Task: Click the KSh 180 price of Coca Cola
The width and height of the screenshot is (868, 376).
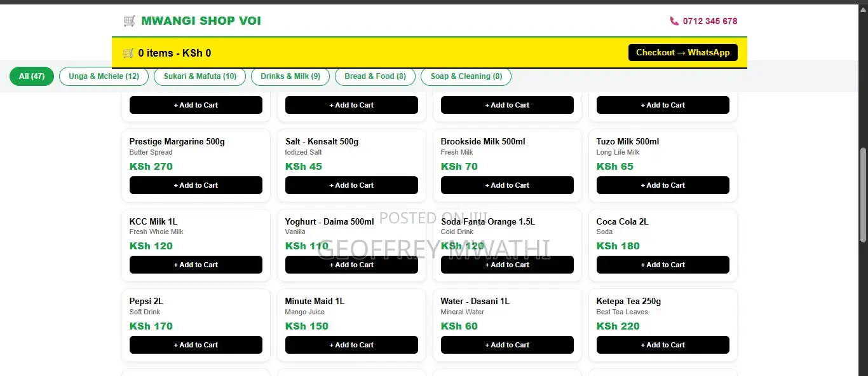Action: coord(618,246)
